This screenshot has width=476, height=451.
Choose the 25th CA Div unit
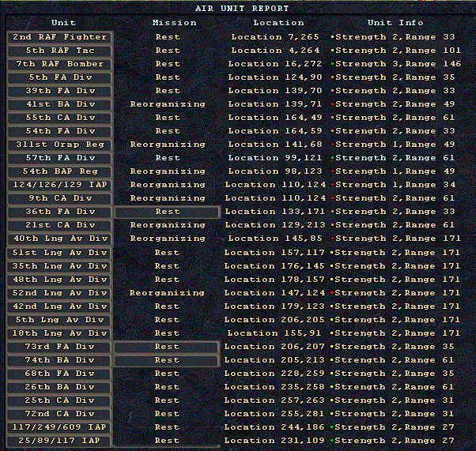59,400
